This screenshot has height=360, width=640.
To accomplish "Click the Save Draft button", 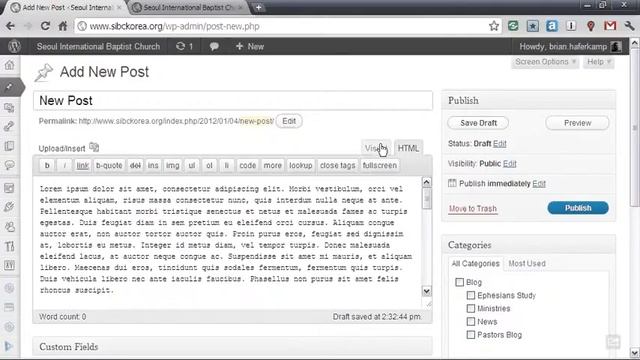I will tap(478, 123).
